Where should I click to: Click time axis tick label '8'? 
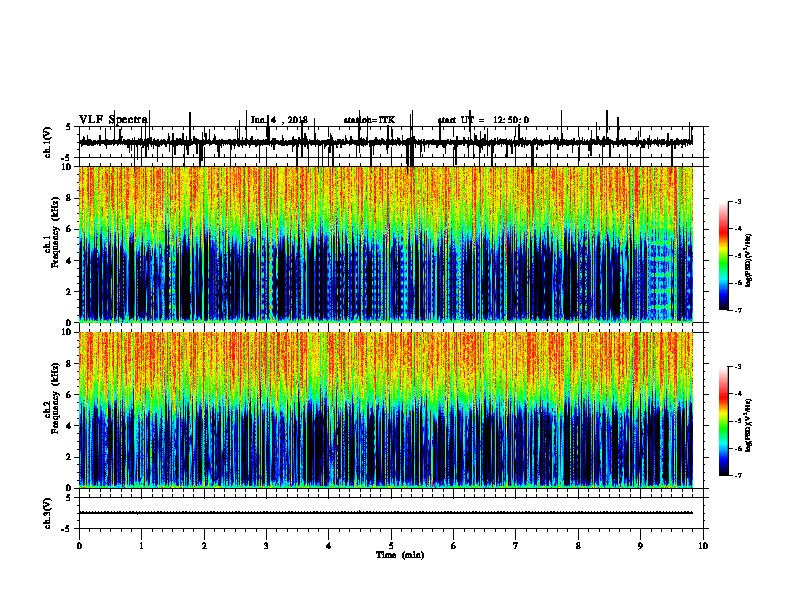click(x=578, y=546)
